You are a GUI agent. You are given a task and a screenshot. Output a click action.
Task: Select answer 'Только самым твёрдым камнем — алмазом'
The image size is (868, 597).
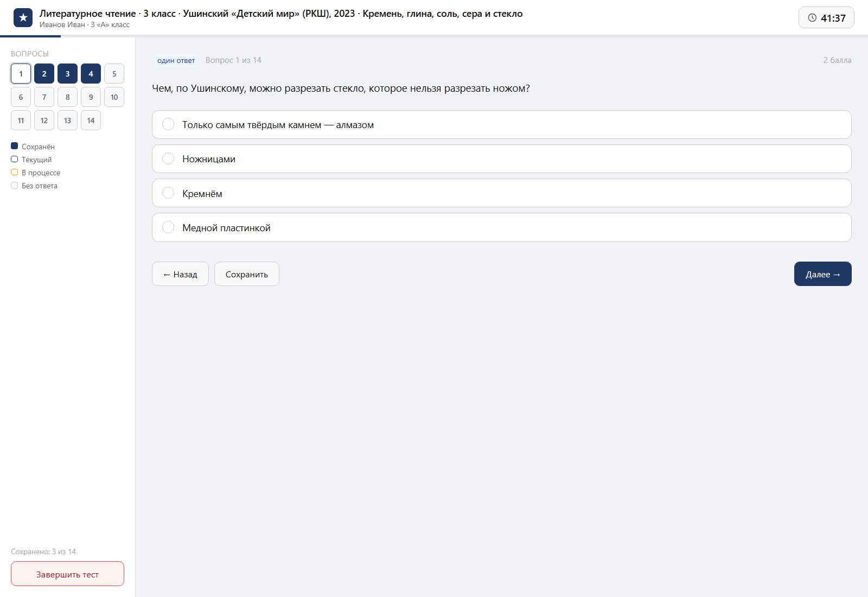pyautogui.click(x=501, y=124)
